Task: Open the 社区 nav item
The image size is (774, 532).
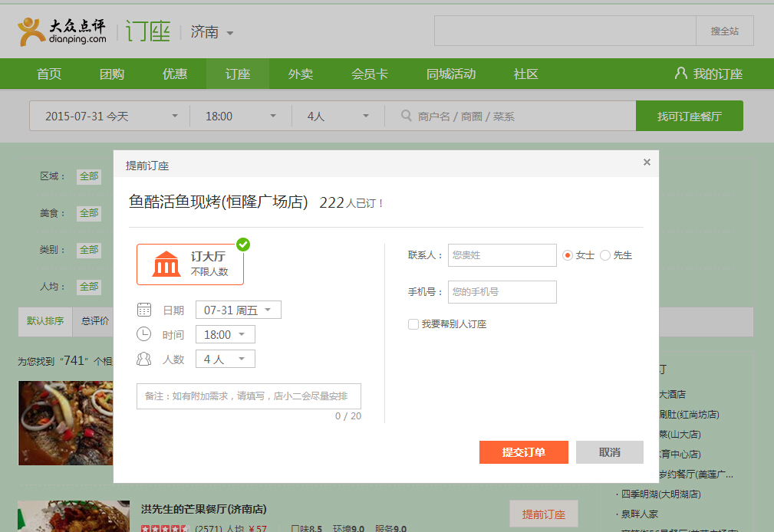Action: point(525,74)
